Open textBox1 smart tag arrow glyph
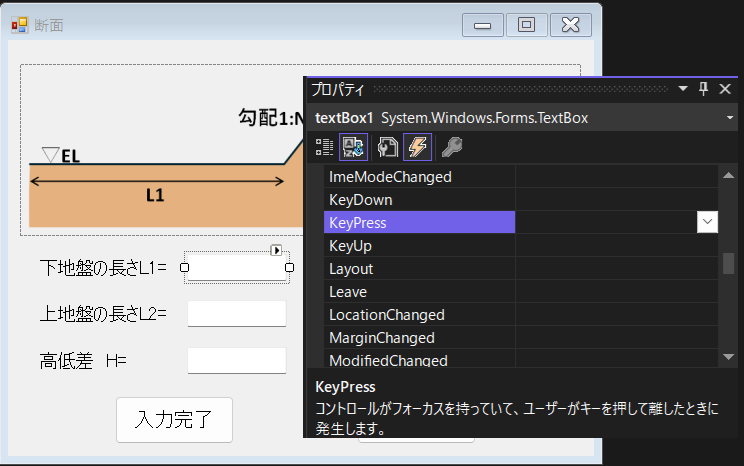Image resolution: width=744 pixels, height=466 pixels. click(x=277, y=250)
